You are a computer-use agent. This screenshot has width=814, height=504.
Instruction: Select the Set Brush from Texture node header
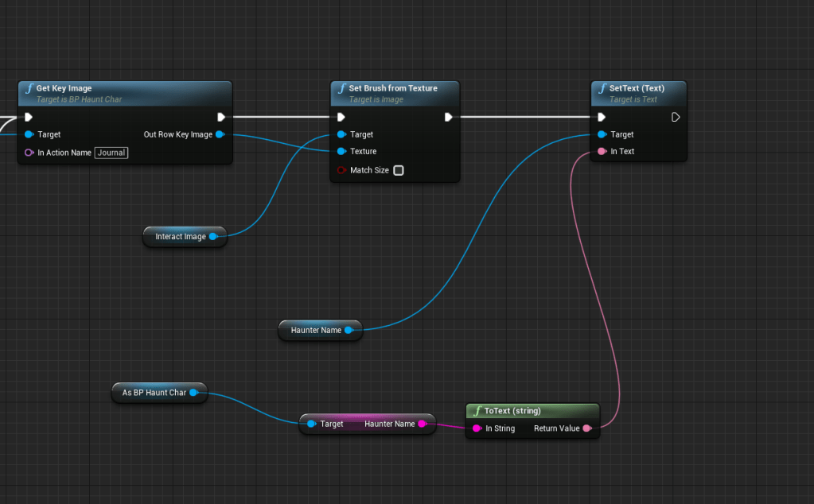coord(393,88)
